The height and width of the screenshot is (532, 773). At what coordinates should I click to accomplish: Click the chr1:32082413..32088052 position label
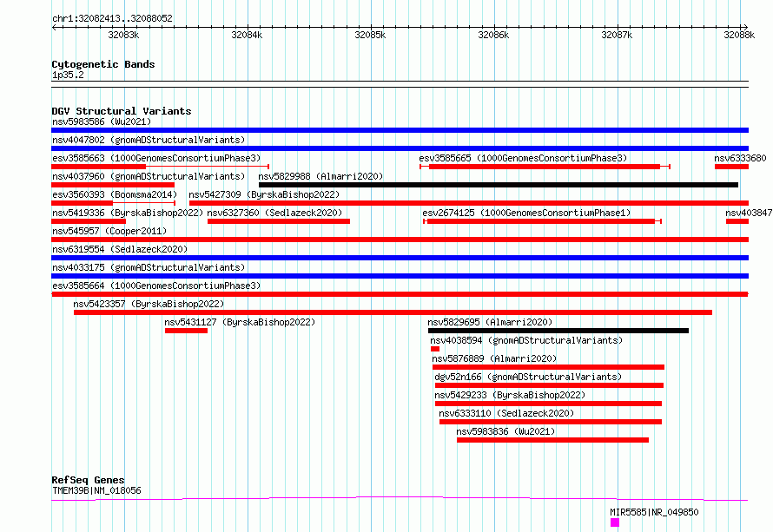click(112, 19)
